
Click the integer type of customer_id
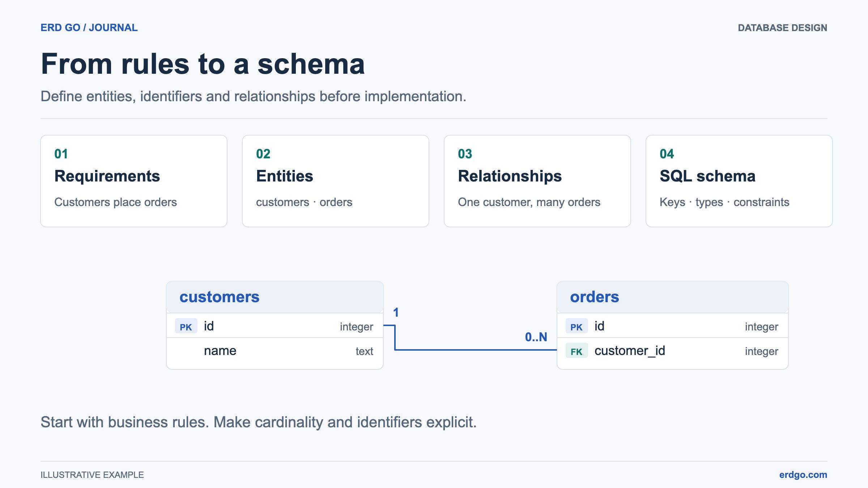pos(762,351)
